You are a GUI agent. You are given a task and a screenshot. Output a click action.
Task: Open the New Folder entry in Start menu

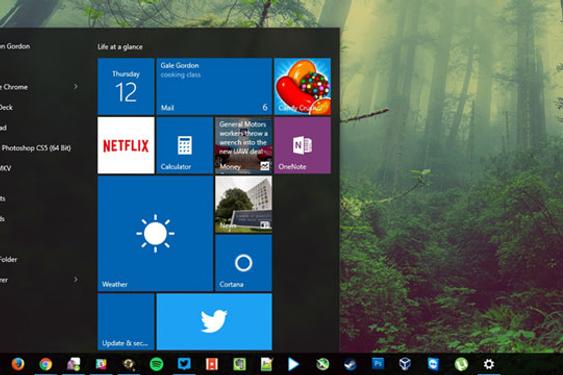pyautogui.click(x=9, y=259)
